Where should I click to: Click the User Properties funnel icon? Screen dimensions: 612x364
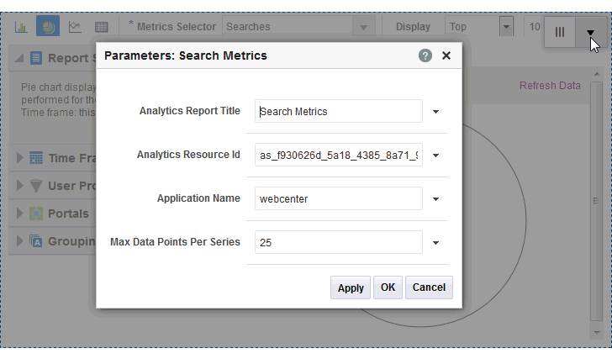tap(36, 186)
